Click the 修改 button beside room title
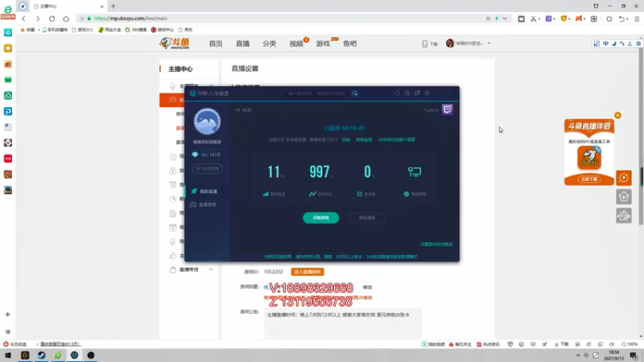This screenshot has width=644, height=362. point(367,287)
